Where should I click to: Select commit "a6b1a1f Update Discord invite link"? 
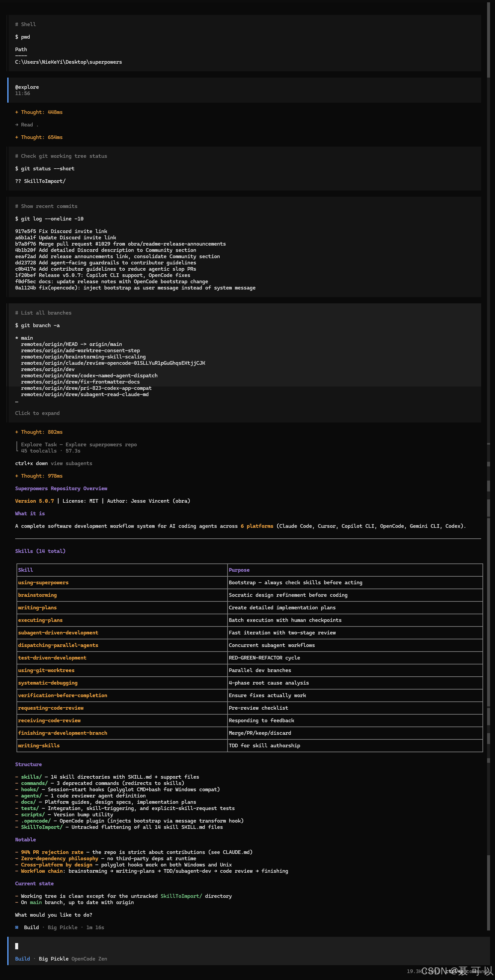point(65,237)
